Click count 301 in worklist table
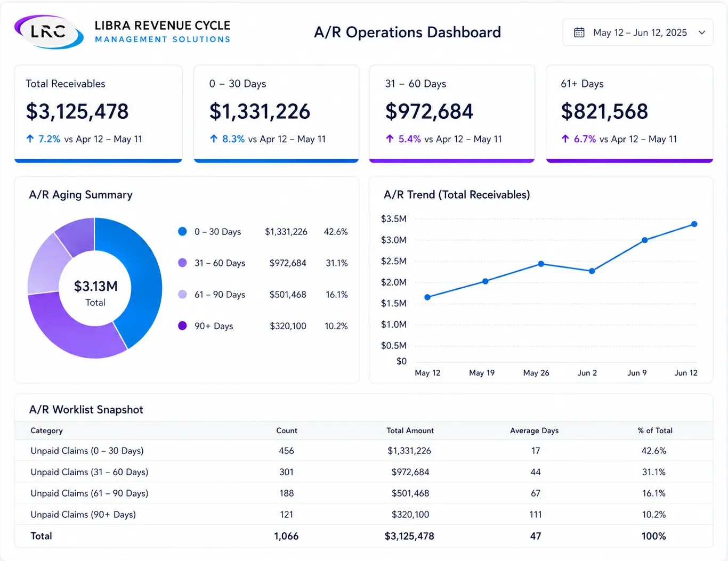Viewport: 728px width, 561px height. point(286,472)
